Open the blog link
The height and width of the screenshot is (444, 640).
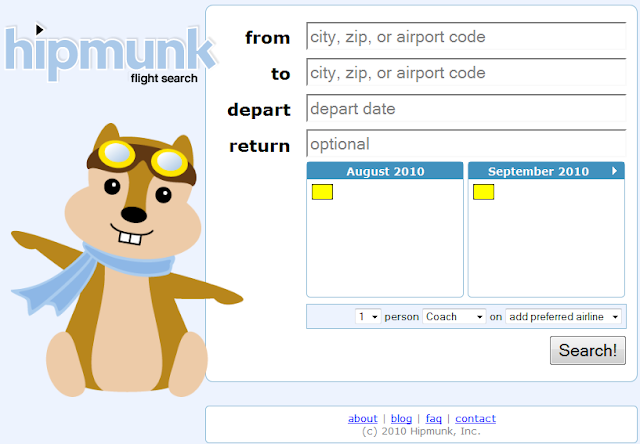coord(401,418)
